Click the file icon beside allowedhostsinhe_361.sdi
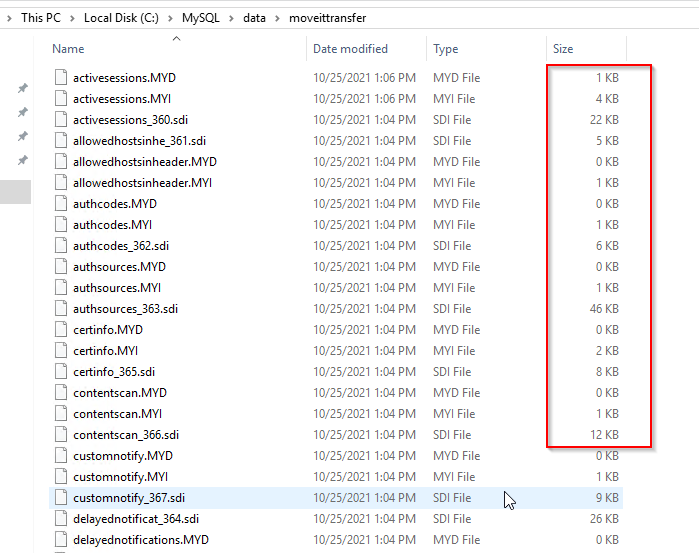This screenshot has width=699, height=553. point(61,140)
